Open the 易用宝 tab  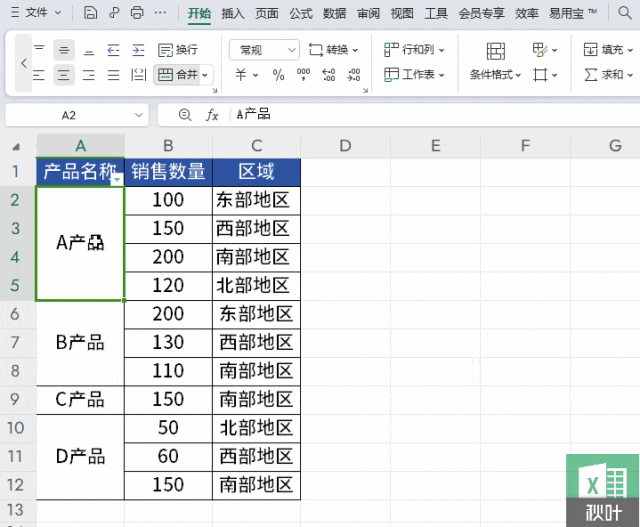[572, 13]
